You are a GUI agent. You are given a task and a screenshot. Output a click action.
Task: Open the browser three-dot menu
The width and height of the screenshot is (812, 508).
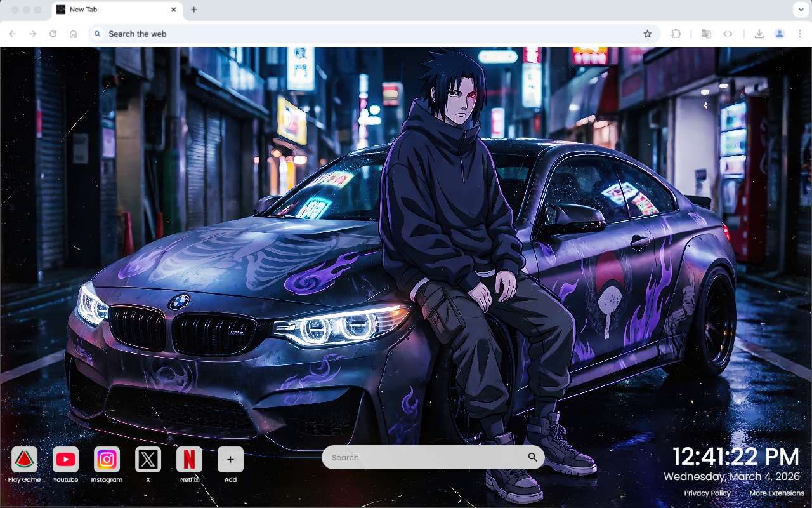click(x=800, y=34)
